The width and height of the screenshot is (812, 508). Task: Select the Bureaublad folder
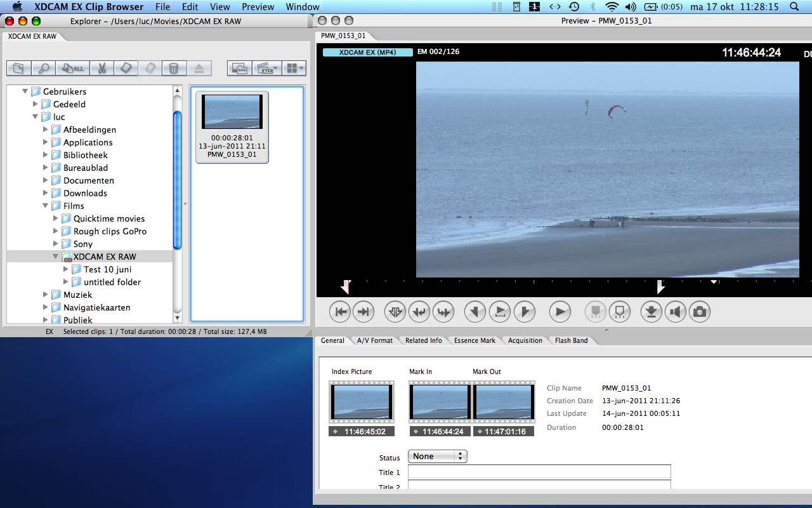click(x=79, y=168)
